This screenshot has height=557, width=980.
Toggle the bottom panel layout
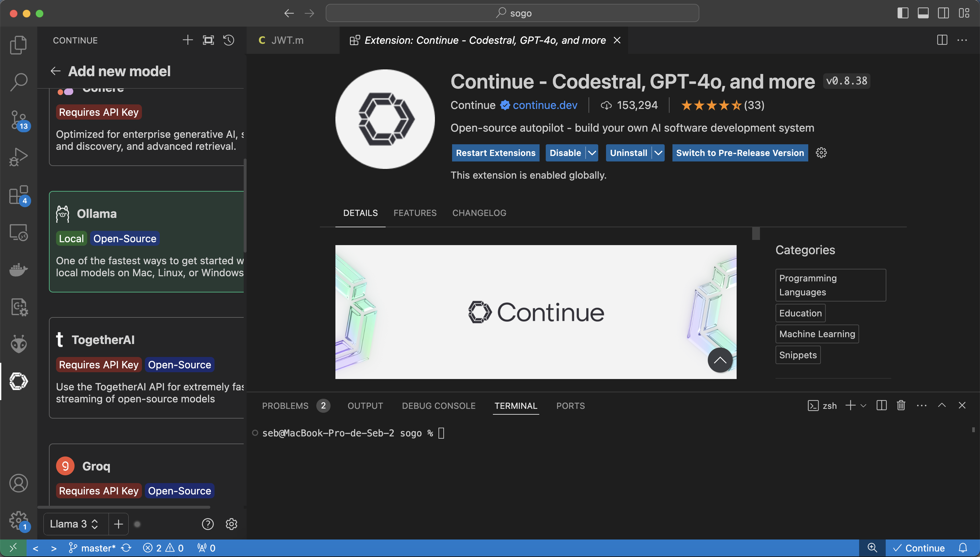[x=923, y=13]
